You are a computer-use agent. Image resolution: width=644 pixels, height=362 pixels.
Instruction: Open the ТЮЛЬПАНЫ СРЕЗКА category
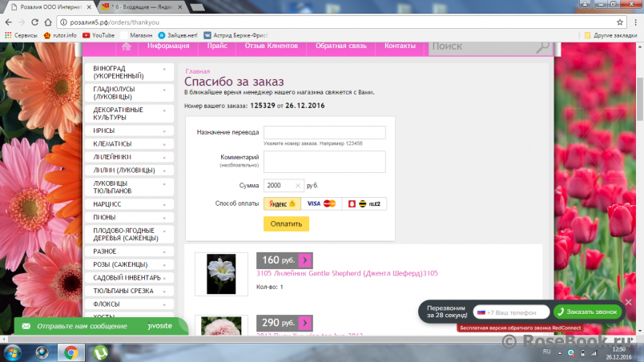tap(129, 291)
